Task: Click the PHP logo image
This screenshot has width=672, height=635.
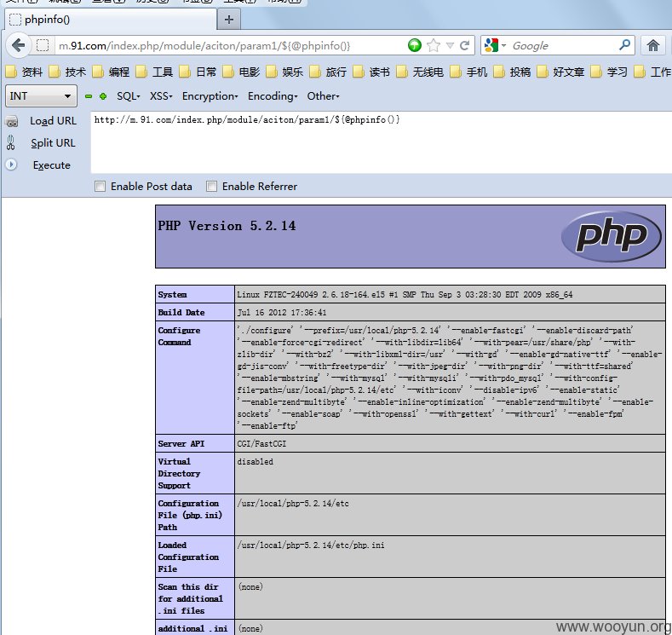Action: [612, 236]
